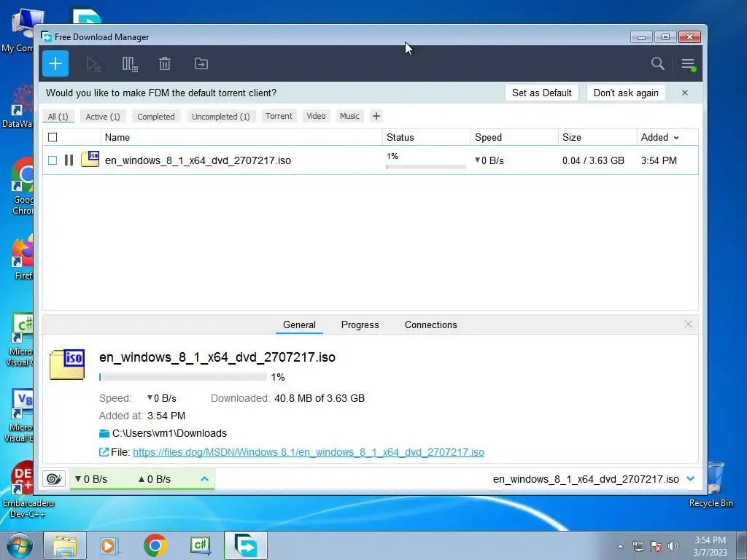Toggle snail mode in status bar

tap(54, 479)
